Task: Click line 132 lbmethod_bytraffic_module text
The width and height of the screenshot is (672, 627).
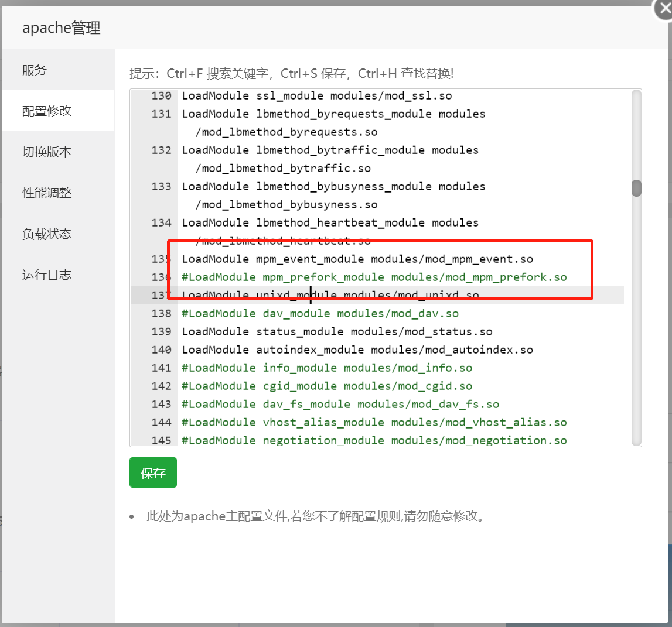Action: [330, 150]
